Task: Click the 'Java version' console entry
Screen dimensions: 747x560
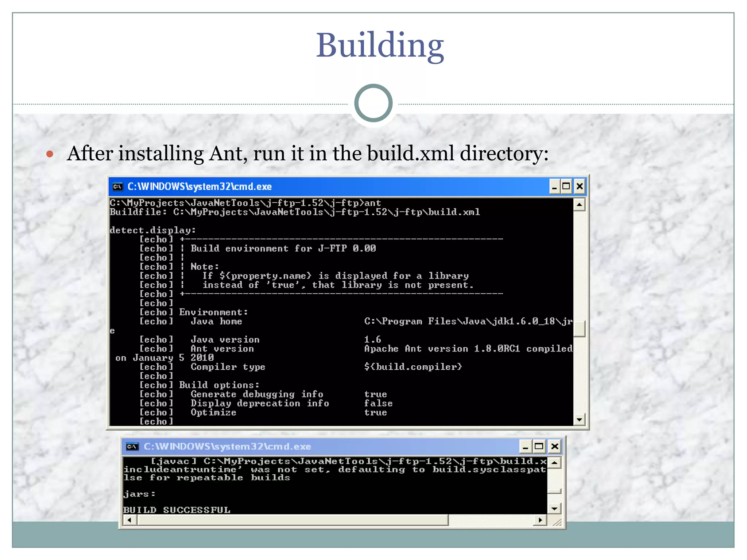Action: [x=225, y=340]
